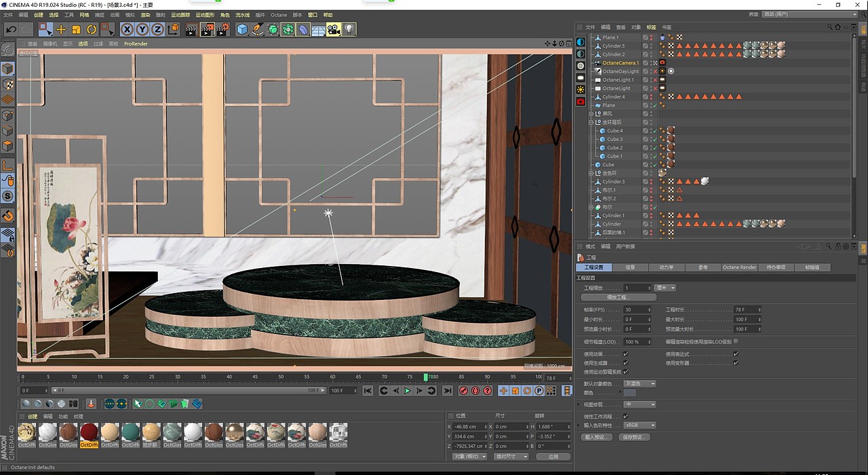Open the ProRender viewport menu
This screenshot has width=868, height=475.
136,43
